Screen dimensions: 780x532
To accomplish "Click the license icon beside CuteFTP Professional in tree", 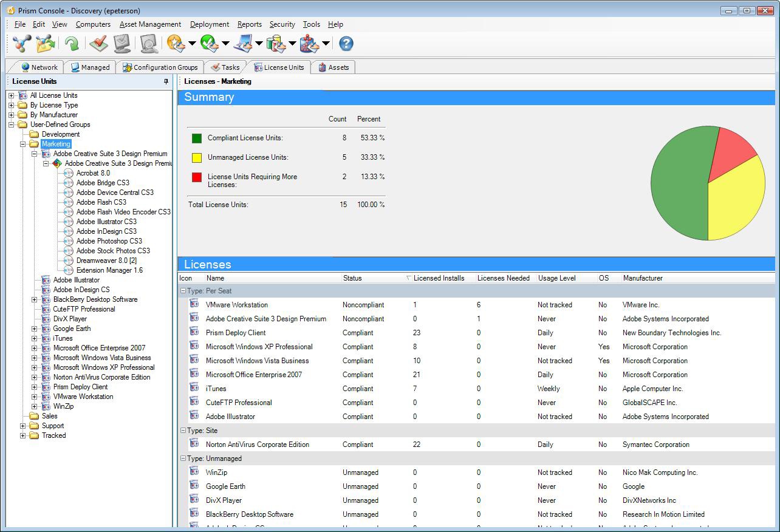I will [x=46, y=309].
